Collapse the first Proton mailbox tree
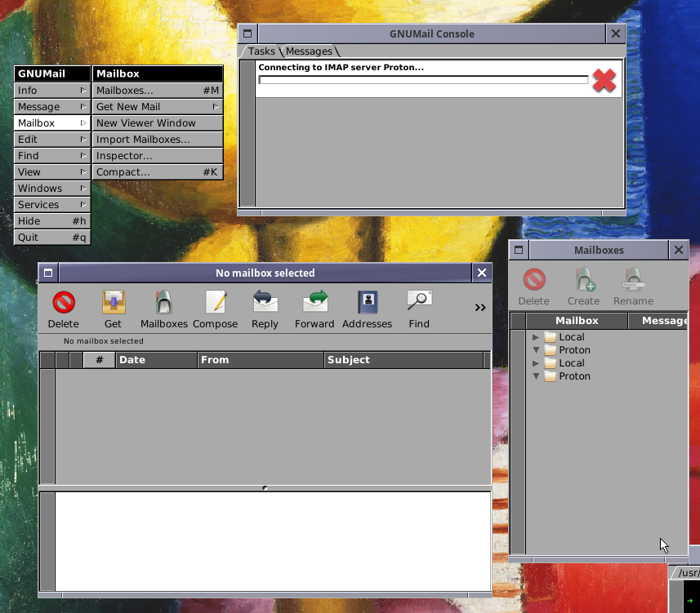The image size is (700, 613). point(536,350)
